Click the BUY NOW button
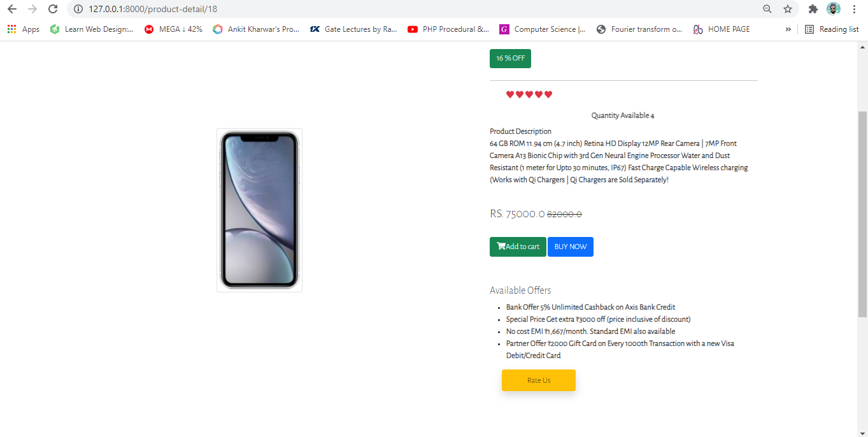868x437 pixels. [570, 247]
